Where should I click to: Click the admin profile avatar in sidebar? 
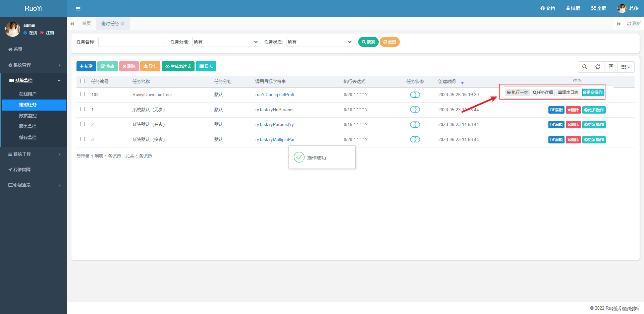[12, 29]
